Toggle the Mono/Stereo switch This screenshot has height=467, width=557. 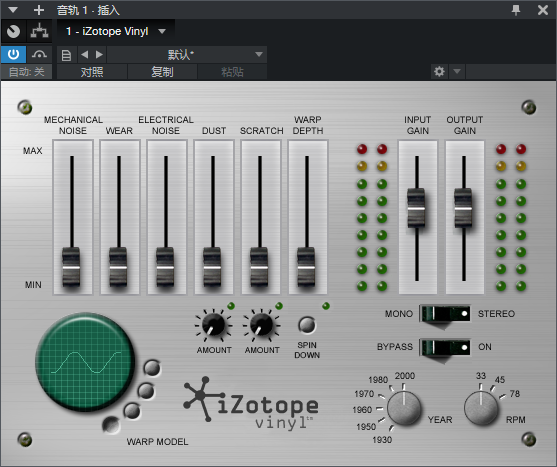(x=445, y=314)
